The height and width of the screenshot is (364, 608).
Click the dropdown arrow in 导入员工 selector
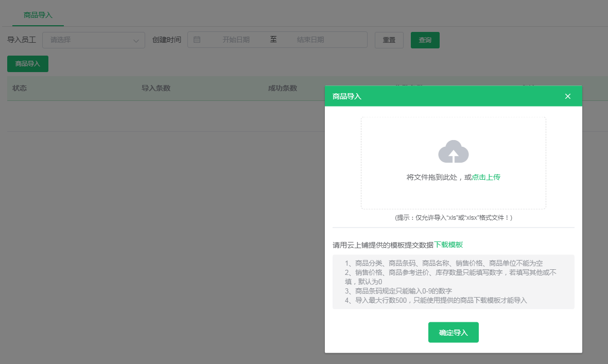point(135,40)
